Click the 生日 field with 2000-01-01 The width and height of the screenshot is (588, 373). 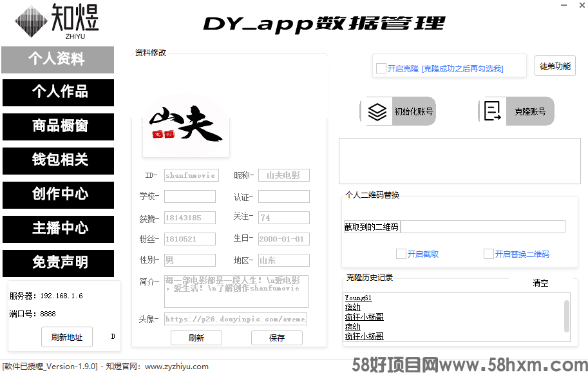point(284,239)
